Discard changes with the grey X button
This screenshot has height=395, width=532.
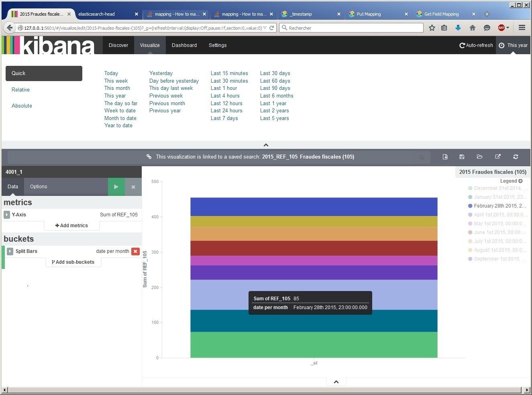[x=133, y=187]
